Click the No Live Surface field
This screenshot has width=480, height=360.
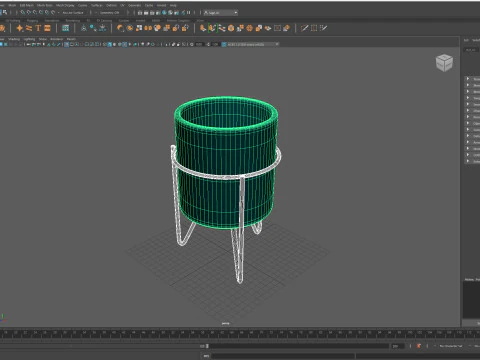tap(74, 13)
